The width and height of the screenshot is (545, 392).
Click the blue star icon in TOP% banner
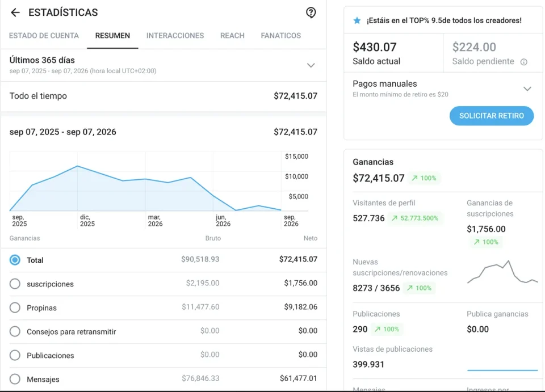click(x=357, y=20)
